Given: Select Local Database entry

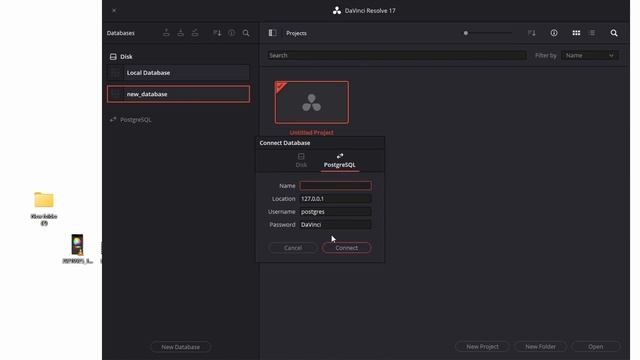Looking at the screenshot, I should click(178, 73).
